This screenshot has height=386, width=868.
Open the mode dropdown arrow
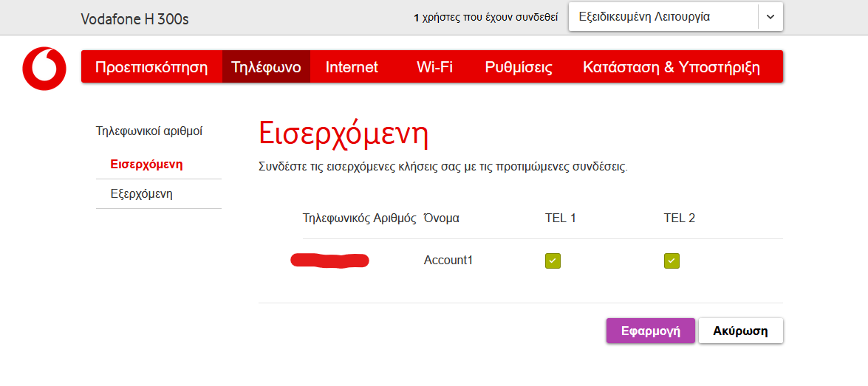tap(770, 17)
